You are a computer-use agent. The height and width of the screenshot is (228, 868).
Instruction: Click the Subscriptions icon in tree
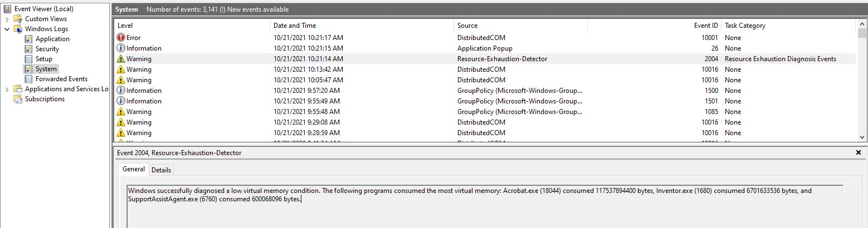pyautogui.click(x=17, y=99)
